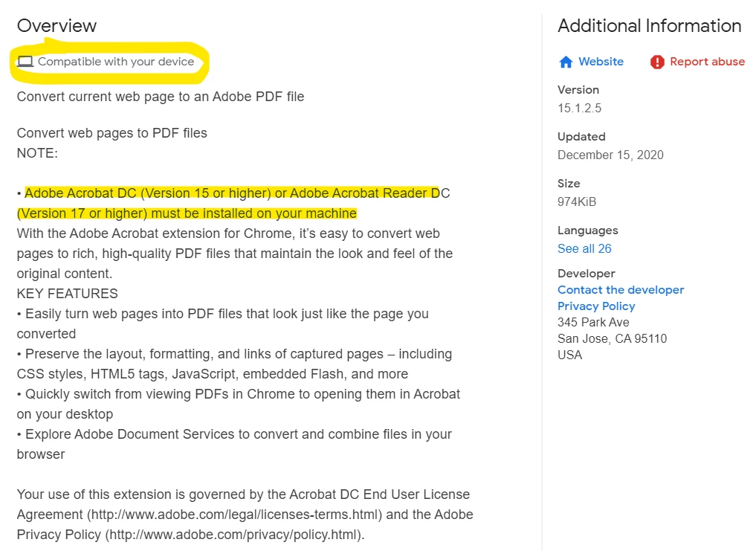The width and height of the screenshot is (756, 551).
Task: Click the Overview heading
Action: pos(56,26)
